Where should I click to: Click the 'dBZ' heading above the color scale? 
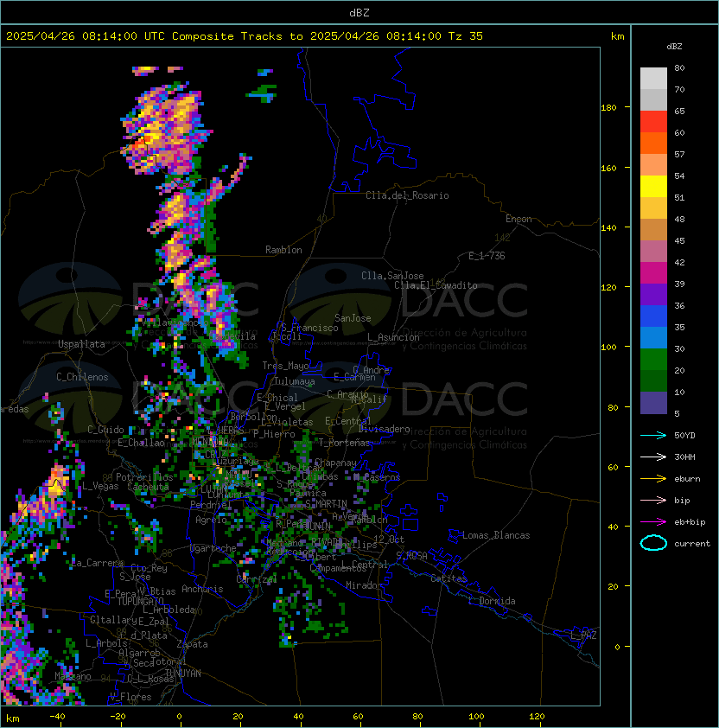(674, 47)
